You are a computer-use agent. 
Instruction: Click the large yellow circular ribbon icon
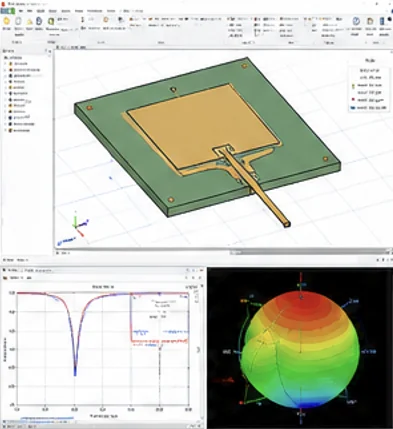[7, 21]
